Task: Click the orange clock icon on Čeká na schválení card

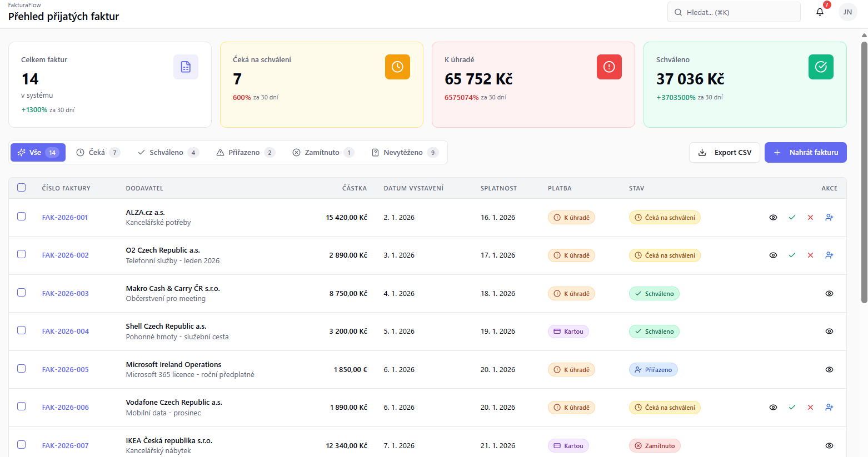Action: (397, 67)
